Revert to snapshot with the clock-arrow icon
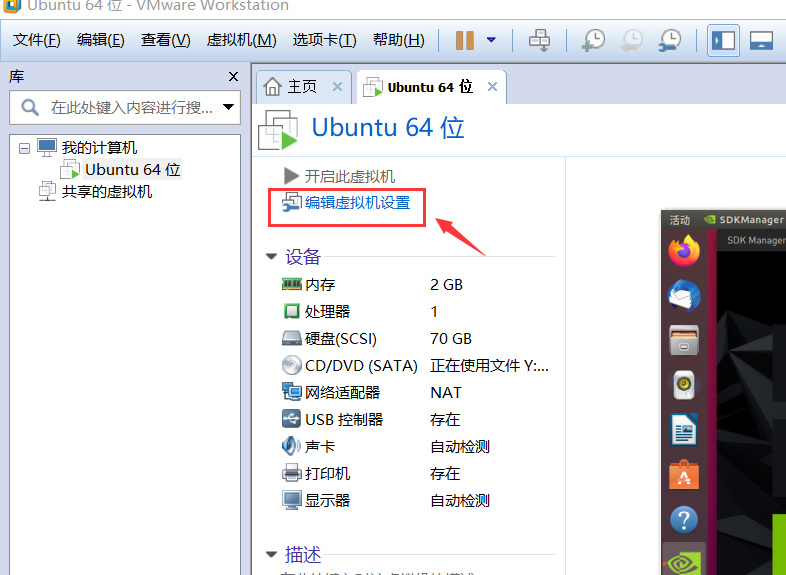Image resolution: width=786 pixels, height=575 pixels. [632, 40]
